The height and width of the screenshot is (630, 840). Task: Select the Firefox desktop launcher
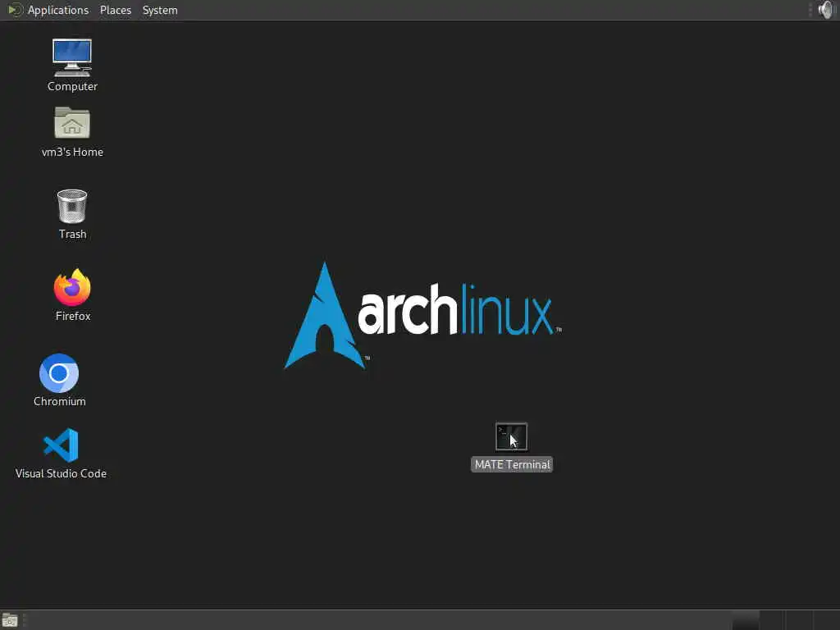pos(72,295)
